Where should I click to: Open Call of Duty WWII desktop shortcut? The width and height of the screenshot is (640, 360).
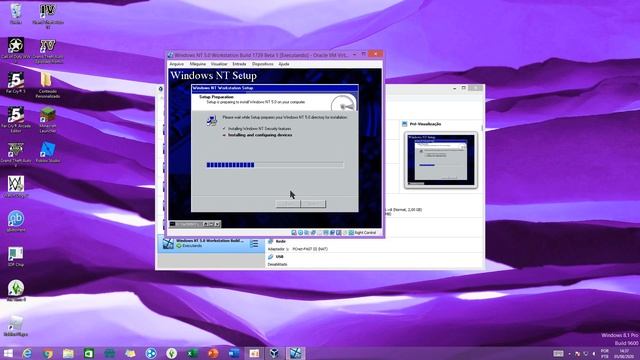click(16, 49)
